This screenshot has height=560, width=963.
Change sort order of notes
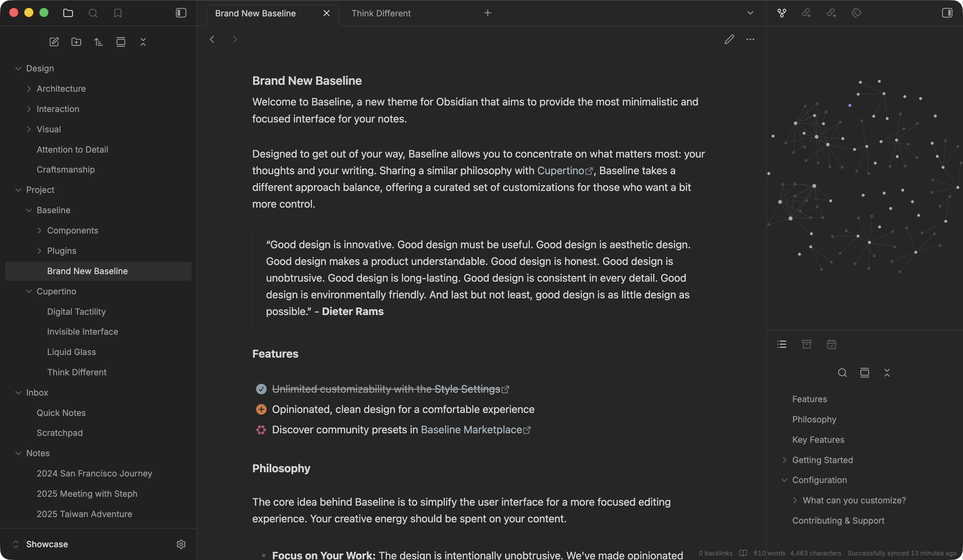coord(99,42)
